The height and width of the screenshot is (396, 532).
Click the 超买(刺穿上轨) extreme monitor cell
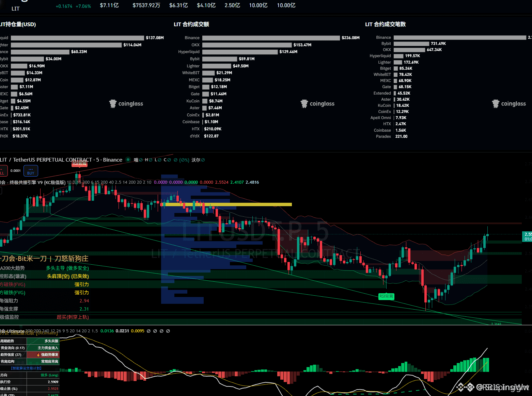point(73,317)
